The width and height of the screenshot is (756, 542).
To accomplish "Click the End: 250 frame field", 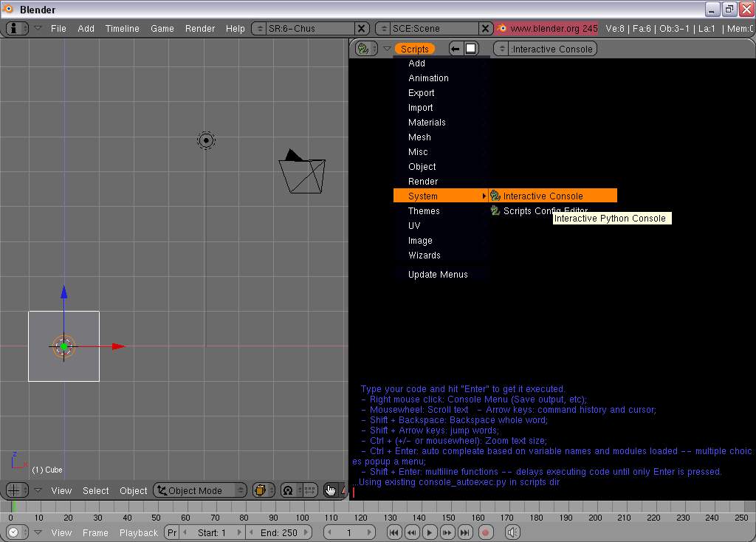I will pyautogui.click(x=278, y=532).
